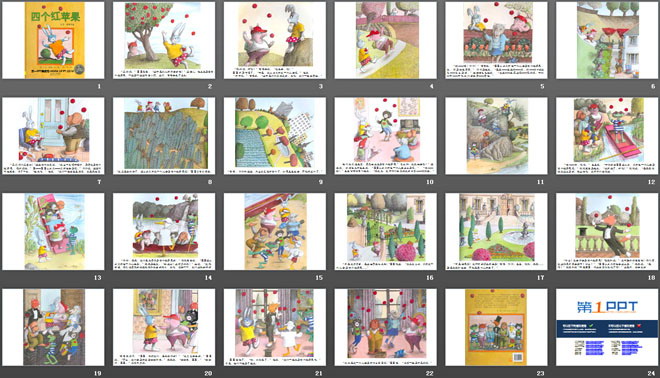This screenshot has height=378, width=660.
Task: Choose slide 22 thumbnail
Action: click(x=386, y=327)
